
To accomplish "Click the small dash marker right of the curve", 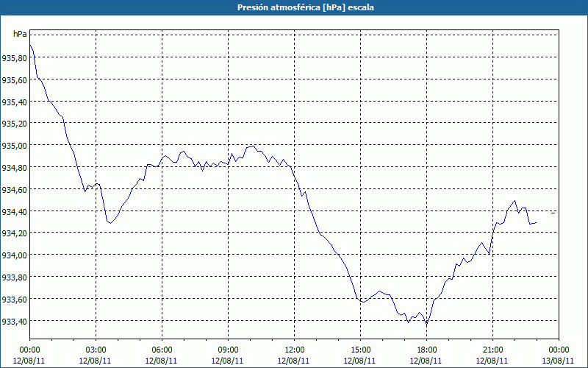I will (553, 212).
